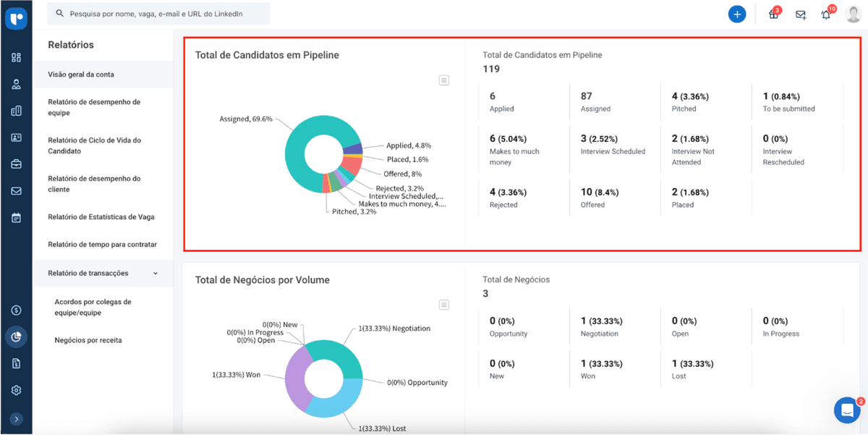Open the candidates person icon in sidebar

[16, 84]
